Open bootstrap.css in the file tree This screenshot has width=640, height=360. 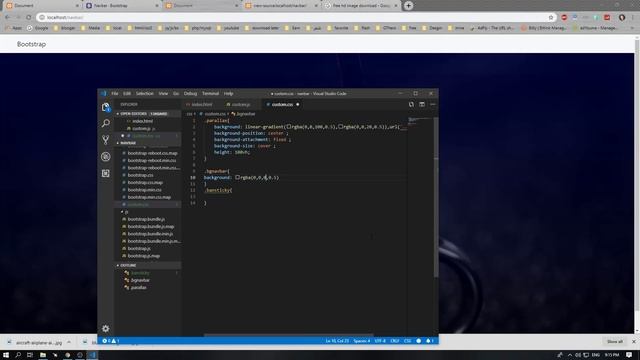140,175
